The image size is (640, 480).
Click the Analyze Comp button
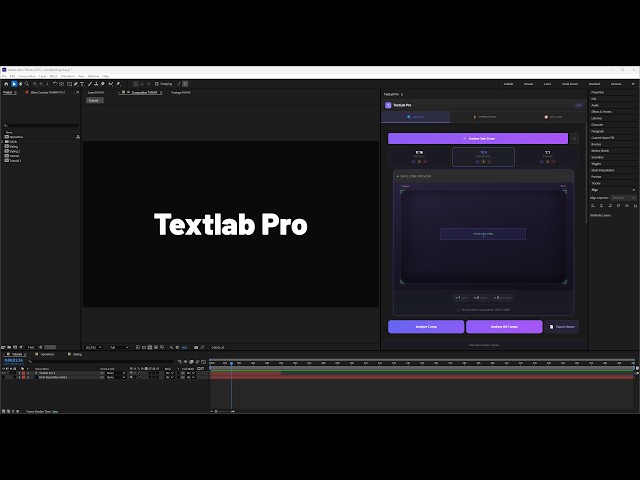[x=426, y=327]
